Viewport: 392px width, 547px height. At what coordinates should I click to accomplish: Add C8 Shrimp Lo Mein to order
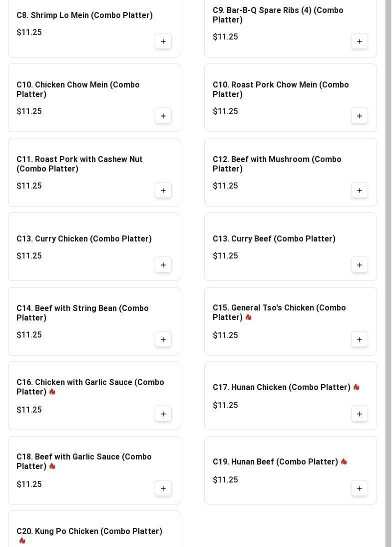[x=163, y=41]
